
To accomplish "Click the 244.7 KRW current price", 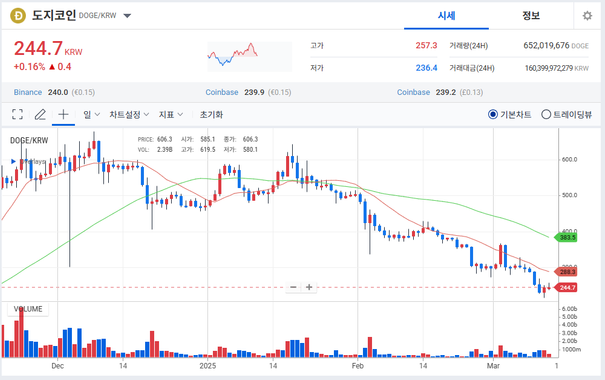I will (x=48, y=49).
